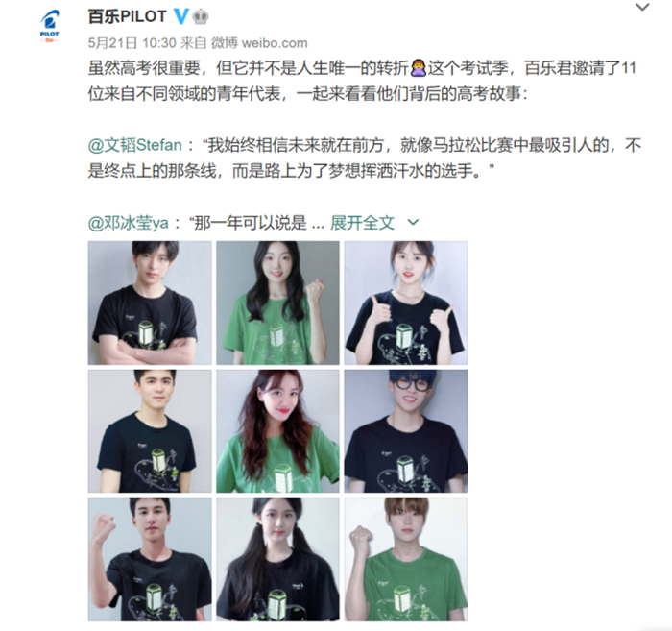Open photo of woman with long reddish hair

pos(277,431)
